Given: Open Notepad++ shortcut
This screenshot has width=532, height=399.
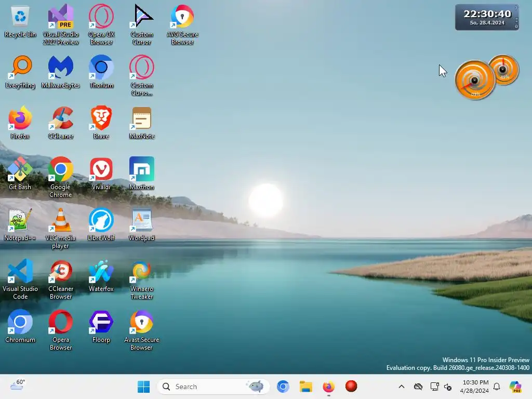Looking at the screenshot, I should [x=20, y=224].
